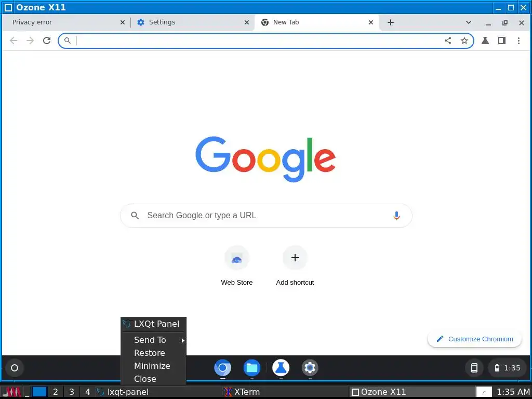Open the three-dot Chromium menu
The width and height of the screenshot is (532, 399).
[x=518, y=41]
